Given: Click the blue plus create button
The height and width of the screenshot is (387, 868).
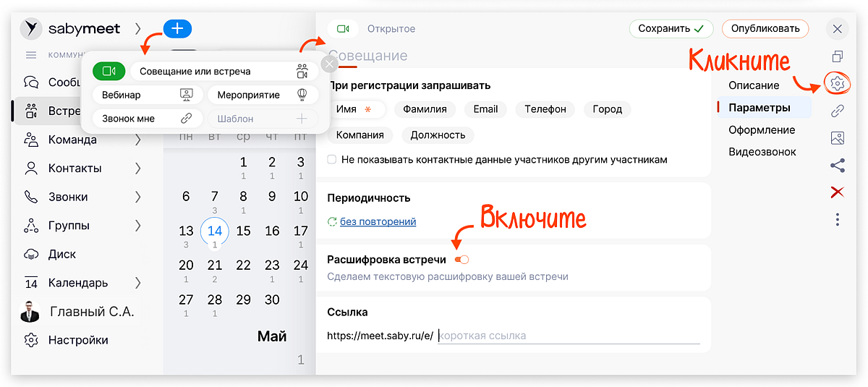Looking at the screenshot, I should [x=177, y=29].
